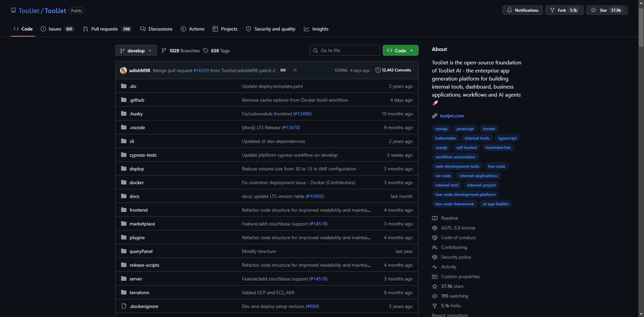Click adishM98 avatar in commit bar

point(123,70)
